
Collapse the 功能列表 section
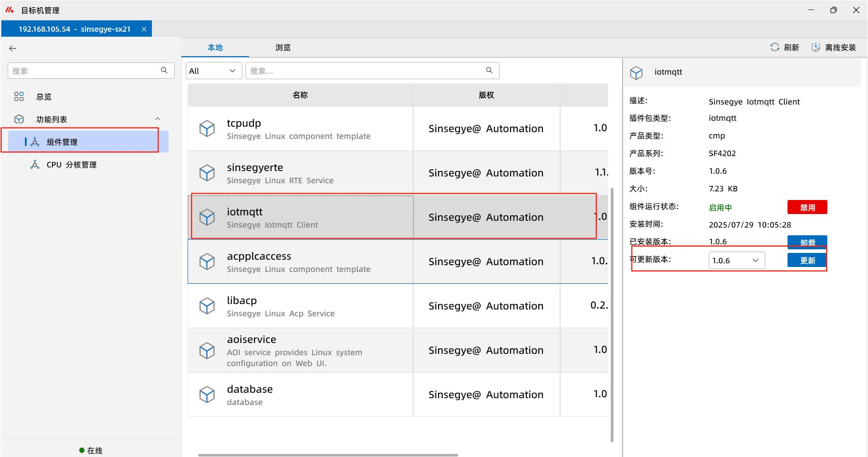[x=157, y=119]
